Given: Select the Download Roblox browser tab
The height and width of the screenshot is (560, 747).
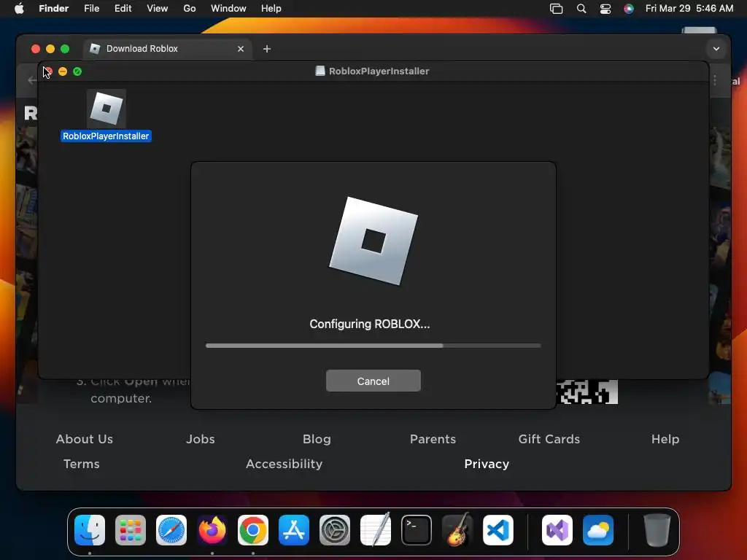Looking at the screenshot, I should [168, 49].
